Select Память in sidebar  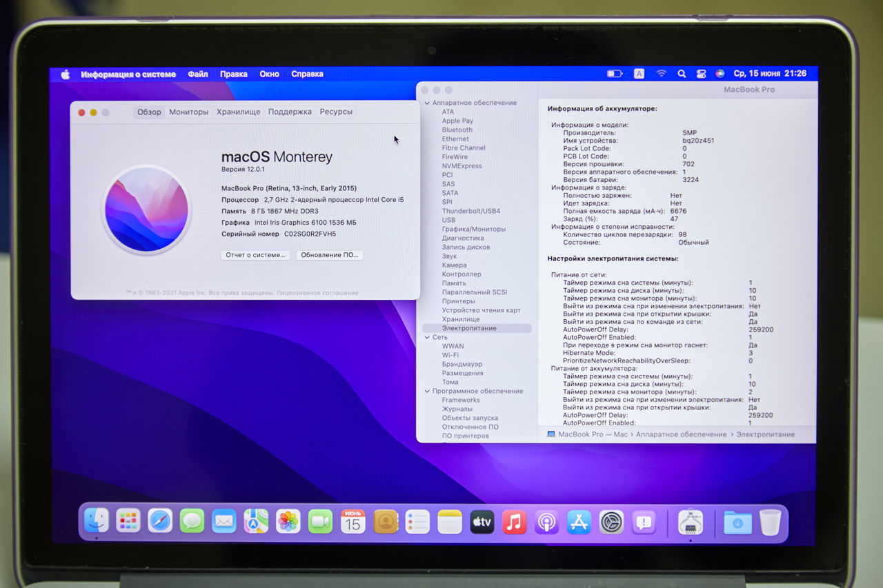tap(454, 283)
